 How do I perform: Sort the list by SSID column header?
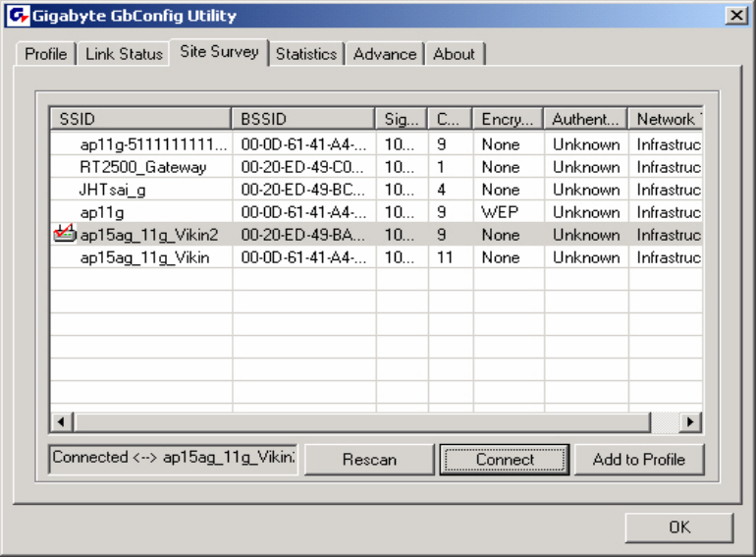click(x=140, y=119)
